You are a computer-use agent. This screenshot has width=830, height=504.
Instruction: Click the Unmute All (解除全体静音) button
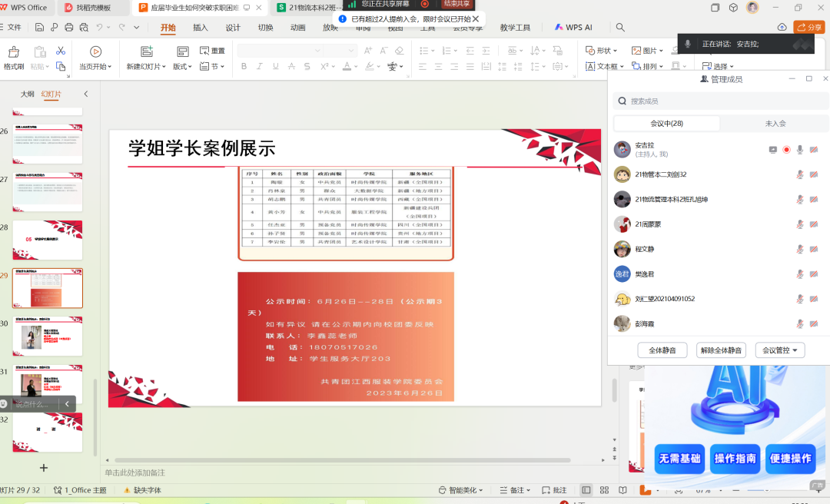pyautogui.click(x=721, y=350)
